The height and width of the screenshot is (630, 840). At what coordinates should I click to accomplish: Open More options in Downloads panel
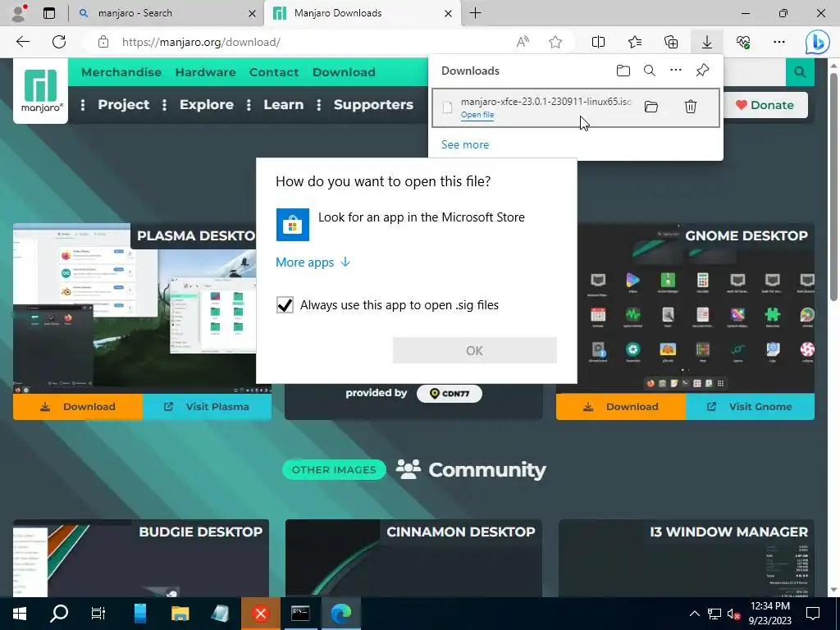(x=676, y=71)
